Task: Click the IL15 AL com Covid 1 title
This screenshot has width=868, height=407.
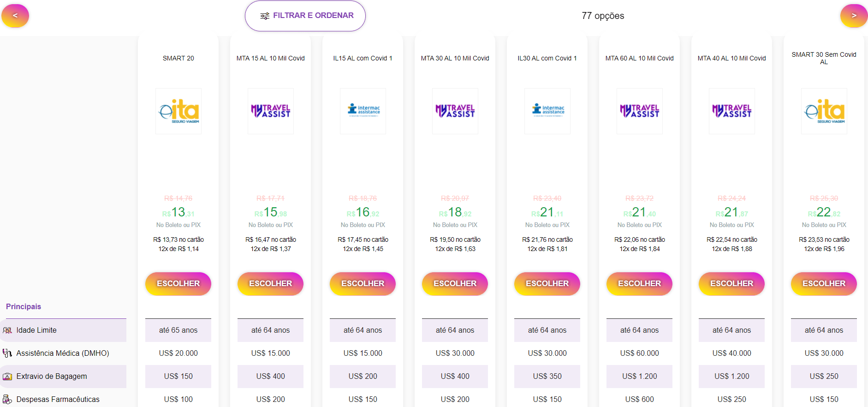Action: 363,58
